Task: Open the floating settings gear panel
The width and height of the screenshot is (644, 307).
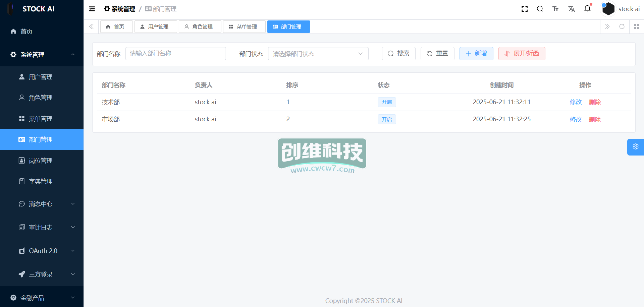Action: pos(635,147)
